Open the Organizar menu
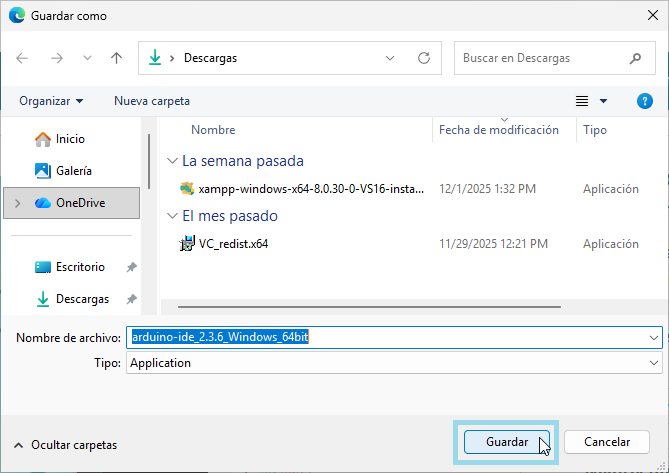Image resolution: width=669 pixels, height=473 pixels. (51, 101)
